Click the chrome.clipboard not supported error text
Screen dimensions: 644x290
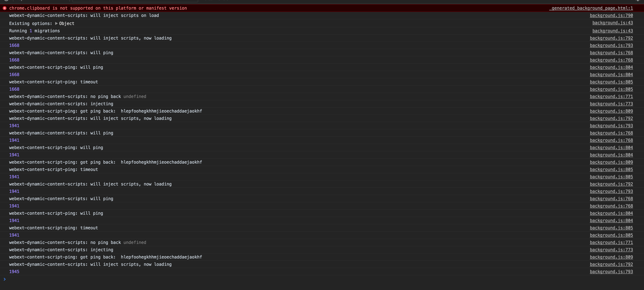click(x=98, y=8)
